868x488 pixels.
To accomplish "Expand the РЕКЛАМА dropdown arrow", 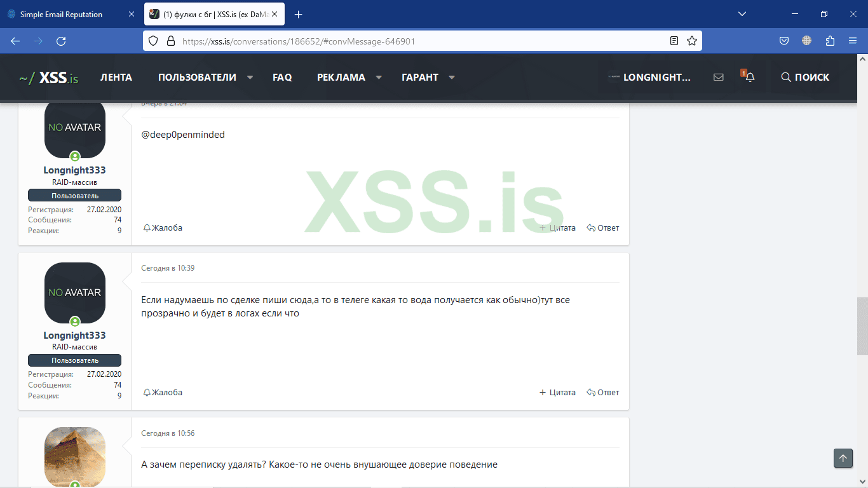I will tap(379, 78).
